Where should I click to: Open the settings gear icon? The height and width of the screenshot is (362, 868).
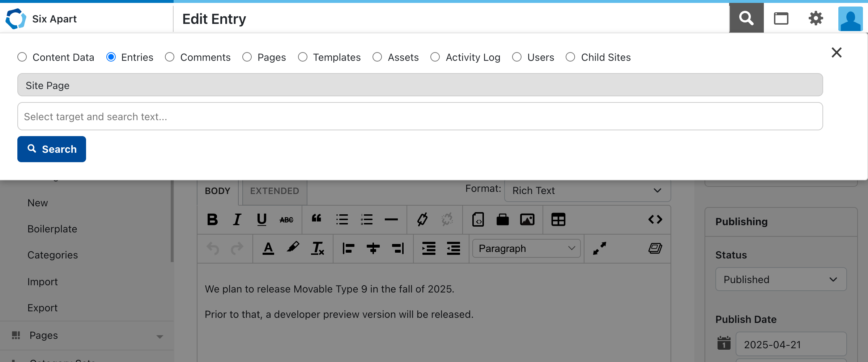816,18
